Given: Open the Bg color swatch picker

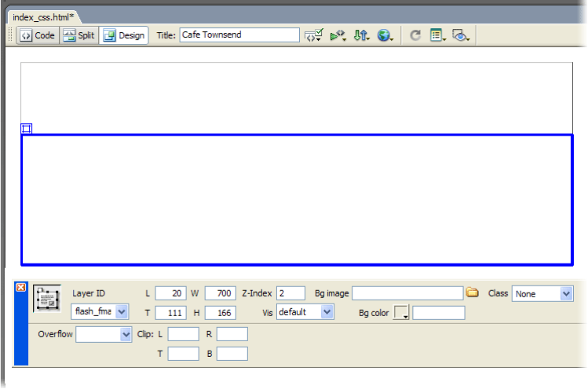Looking at the screenshot, I should [x=401, y=313].
